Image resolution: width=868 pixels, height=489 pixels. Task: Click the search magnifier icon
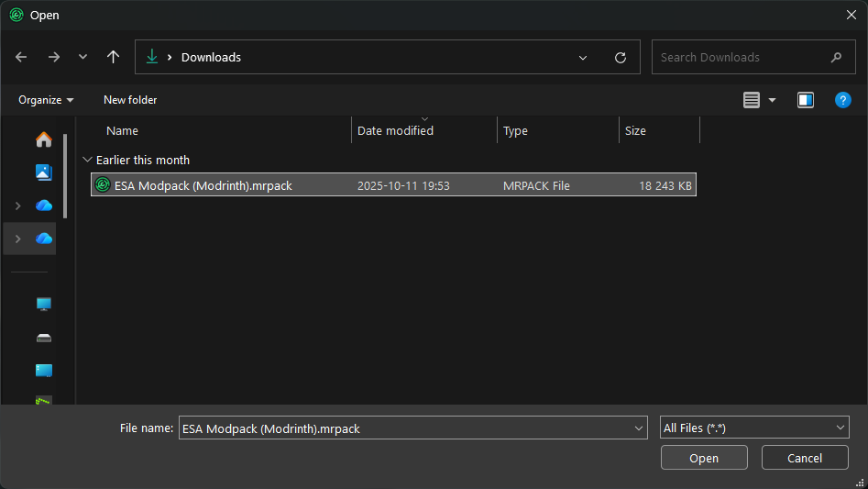pos(836,57)
